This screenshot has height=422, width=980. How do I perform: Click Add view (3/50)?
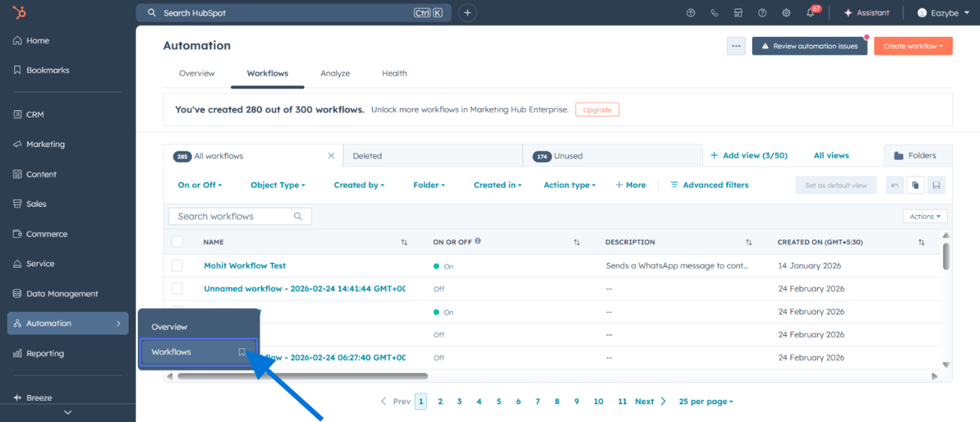tap(748, 156)
